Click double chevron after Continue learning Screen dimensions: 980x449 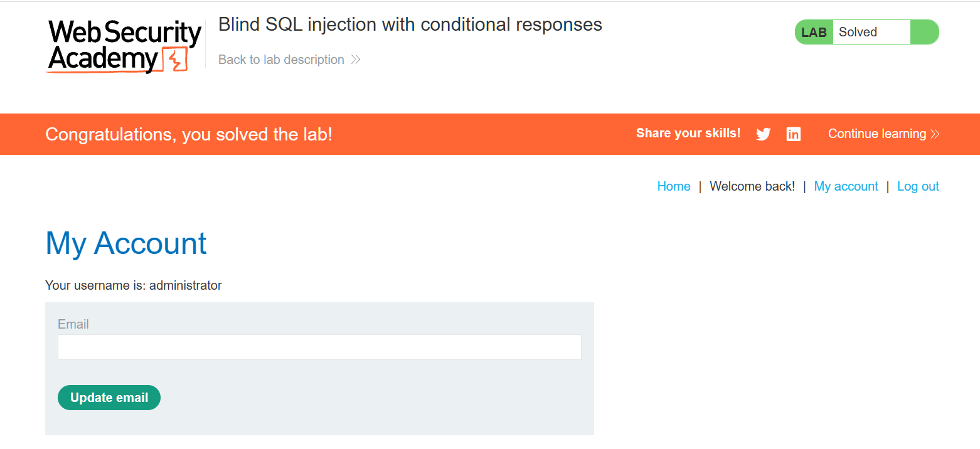coord(935,134)
